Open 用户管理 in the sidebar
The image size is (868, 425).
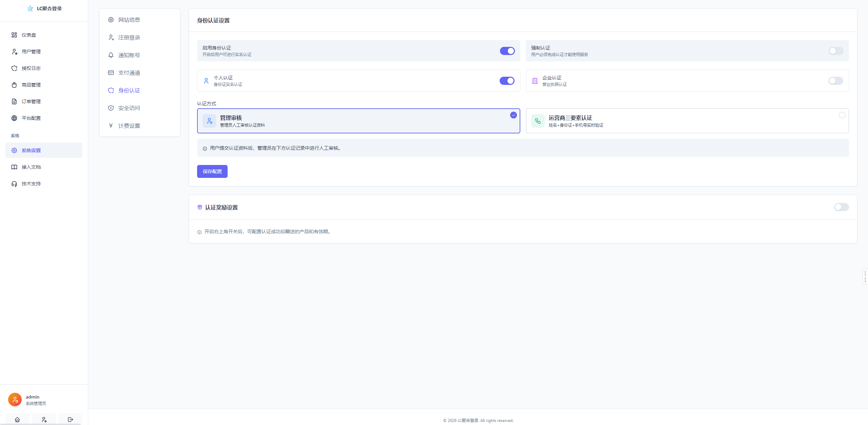pos(31,52)
